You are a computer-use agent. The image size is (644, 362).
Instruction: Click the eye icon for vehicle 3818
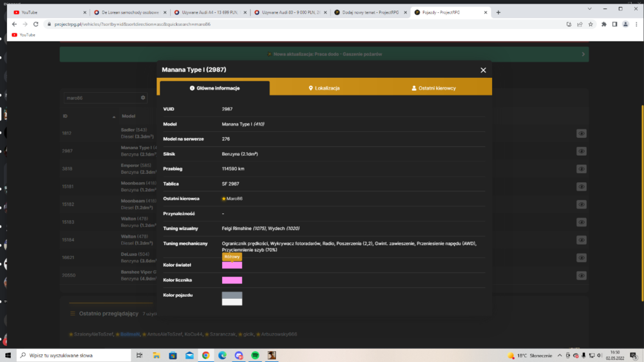point(581,169)
